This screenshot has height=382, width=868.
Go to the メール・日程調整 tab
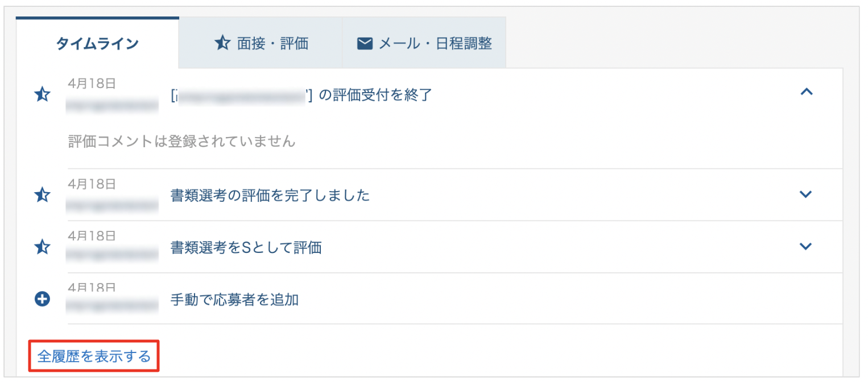[424, 43]
